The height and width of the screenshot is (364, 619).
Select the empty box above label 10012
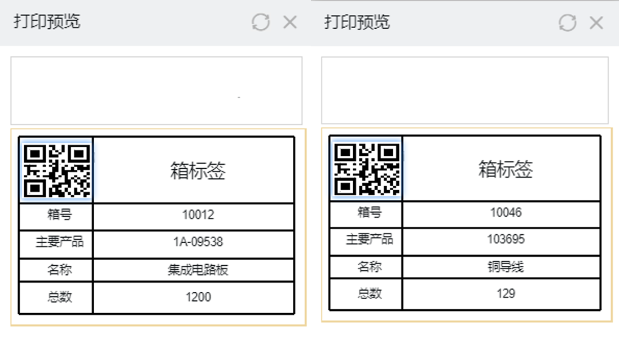pyautogui.click(x=156, y=90)
